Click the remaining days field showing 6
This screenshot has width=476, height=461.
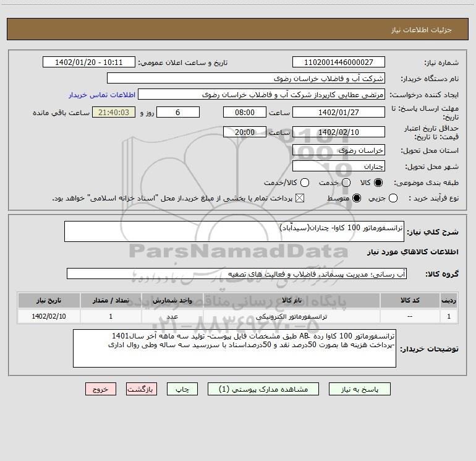(178, 112)
